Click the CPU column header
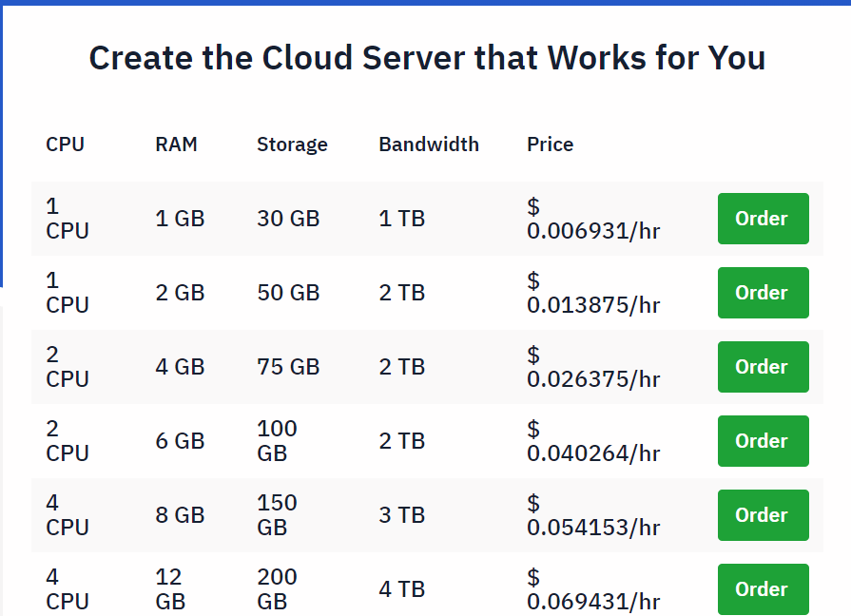The height and width of the screenshot is (616, 851). coord(63,144)
